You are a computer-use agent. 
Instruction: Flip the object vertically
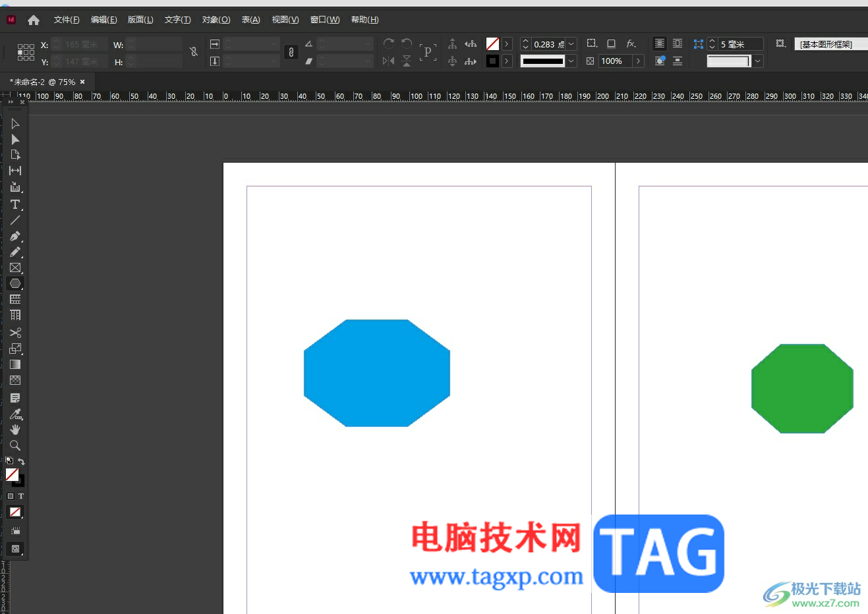click(x=407, y=61)
